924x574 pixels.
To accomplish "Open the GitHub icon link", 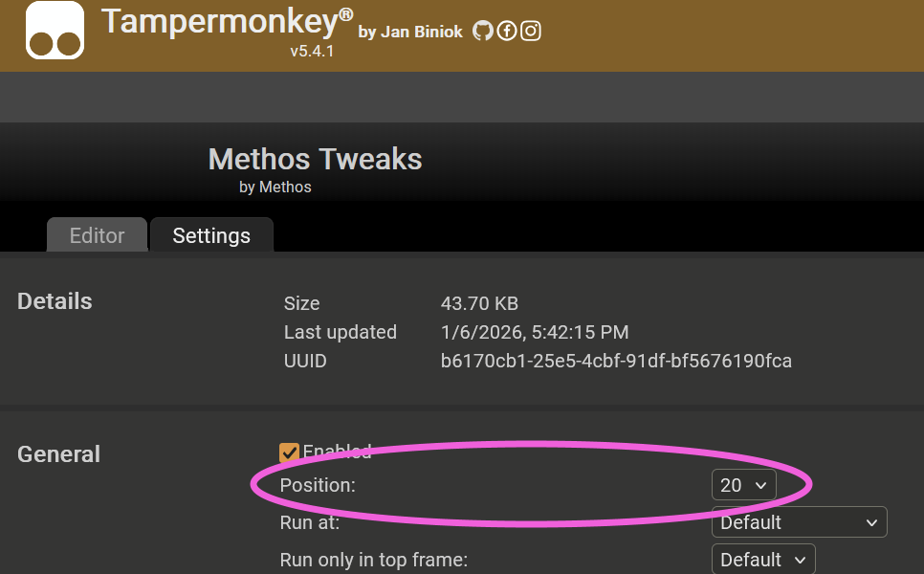I will pos(483,31).
